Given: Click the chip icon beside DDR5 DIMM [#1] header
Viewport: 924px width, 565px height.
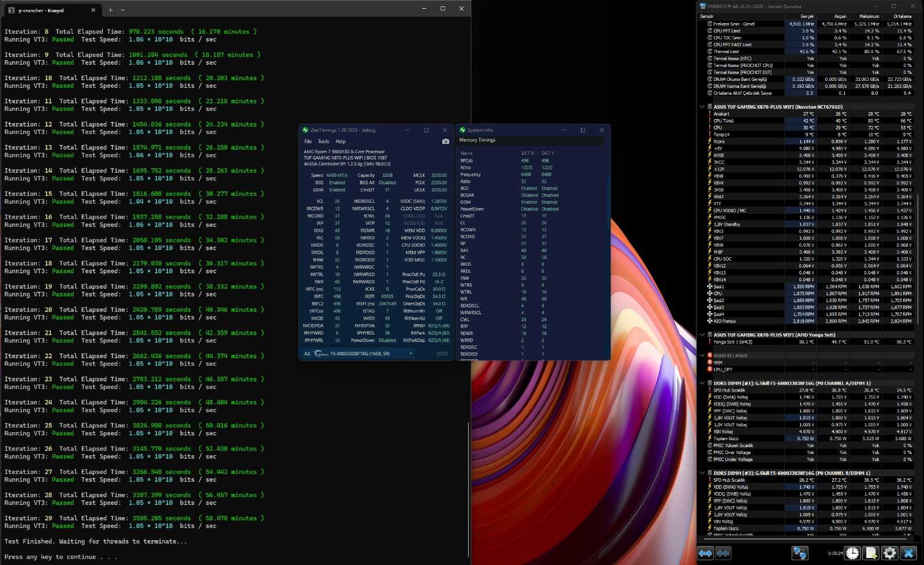Looking at the screenshot, I should (x=710, y=383).
